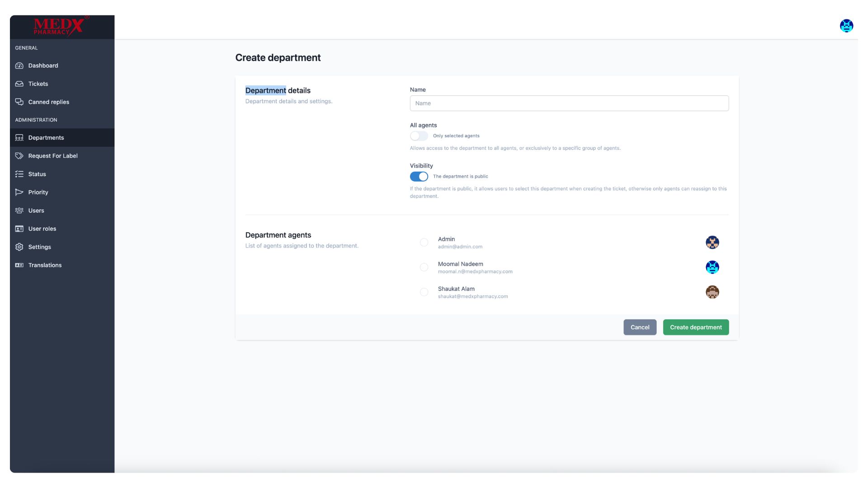Click the Canned replies chat icon
This screenshot has width=868, height=488.
(x=19, y=102)
